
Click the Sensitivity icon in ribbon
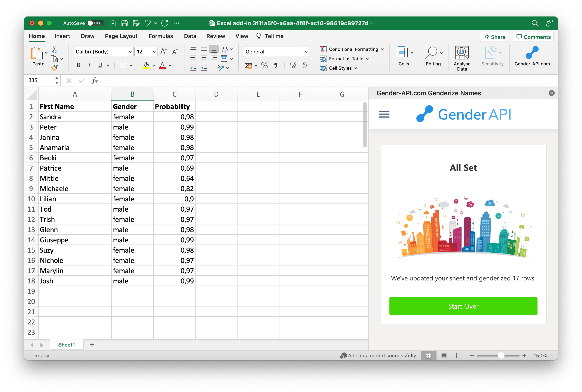coord(491,57)
